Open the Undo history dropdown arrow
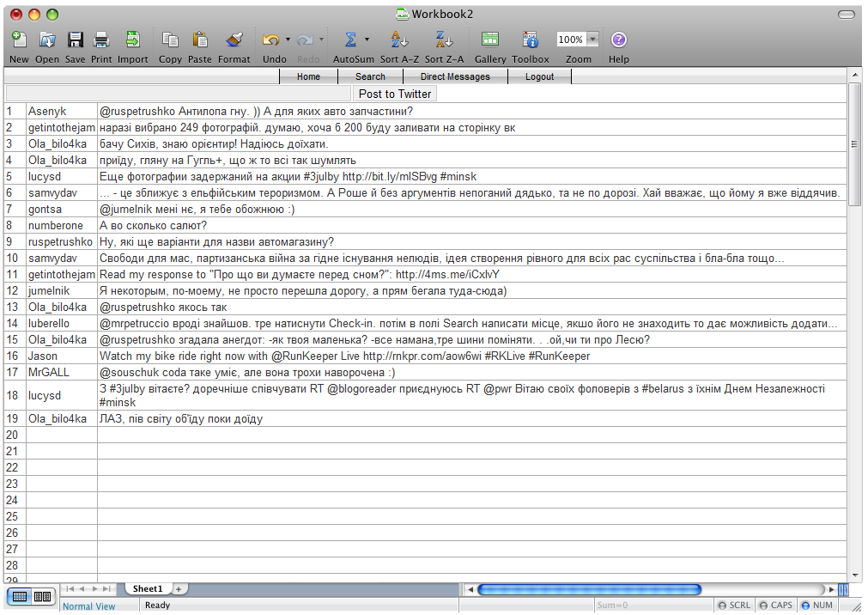 point(288,40)
